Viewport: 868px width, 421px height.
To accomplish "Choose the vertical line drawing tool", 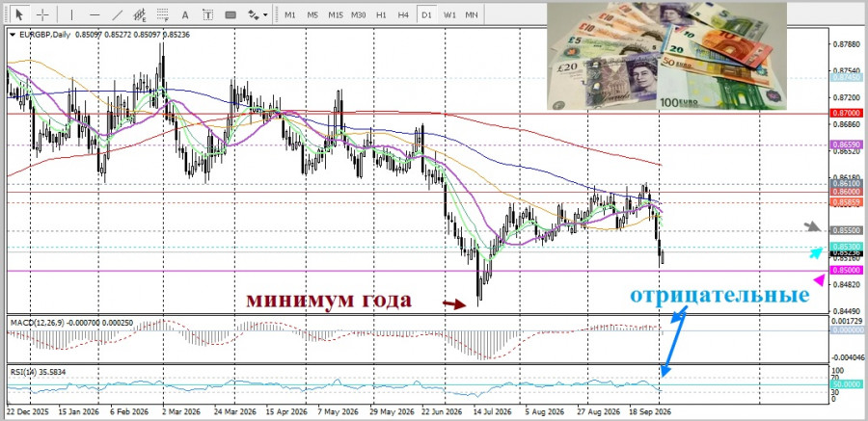I will click(71, 15).
